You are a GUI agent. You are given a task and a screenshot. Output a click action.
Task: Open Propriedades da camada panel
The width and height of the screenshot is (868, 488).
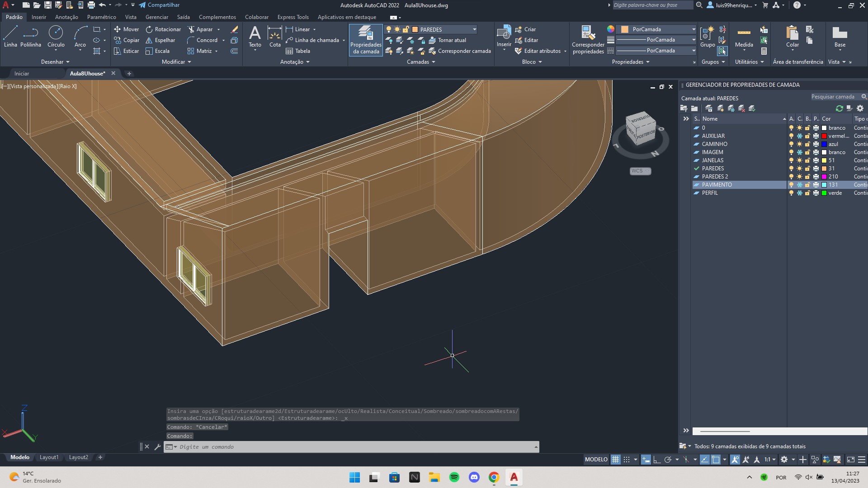366,40
